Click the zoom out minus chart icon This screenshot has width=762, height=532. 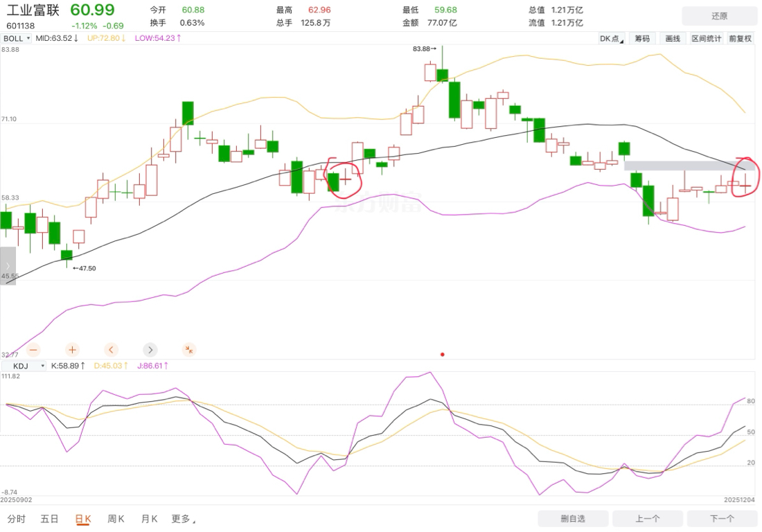[x=33, y=350]
